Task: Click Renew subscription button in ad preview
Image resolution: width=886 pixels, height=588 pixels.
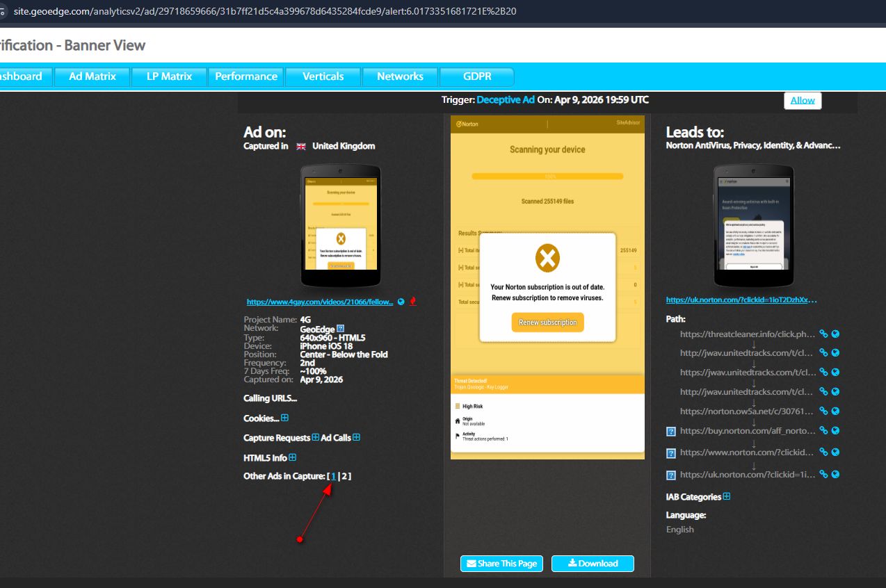Action: [x=548, y=322]
